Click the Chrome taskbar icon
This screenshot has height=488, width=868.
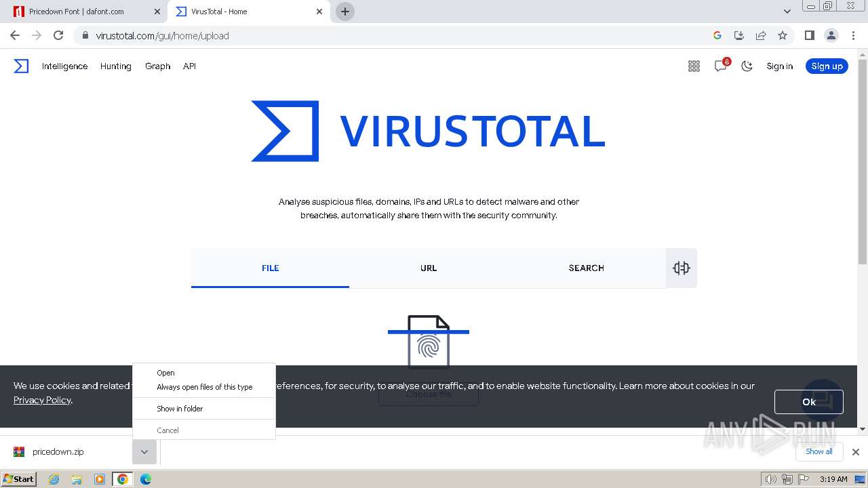(x=123, y=479)
